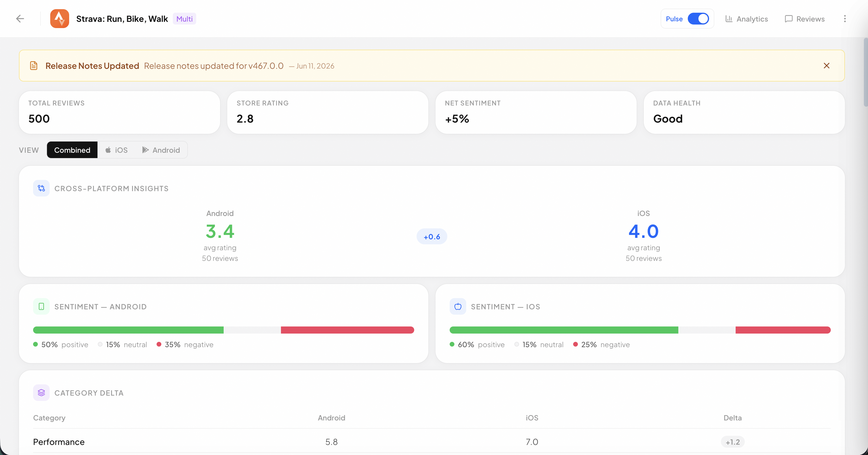Click the Android 3.4 average rating

(x=220, y=231)
